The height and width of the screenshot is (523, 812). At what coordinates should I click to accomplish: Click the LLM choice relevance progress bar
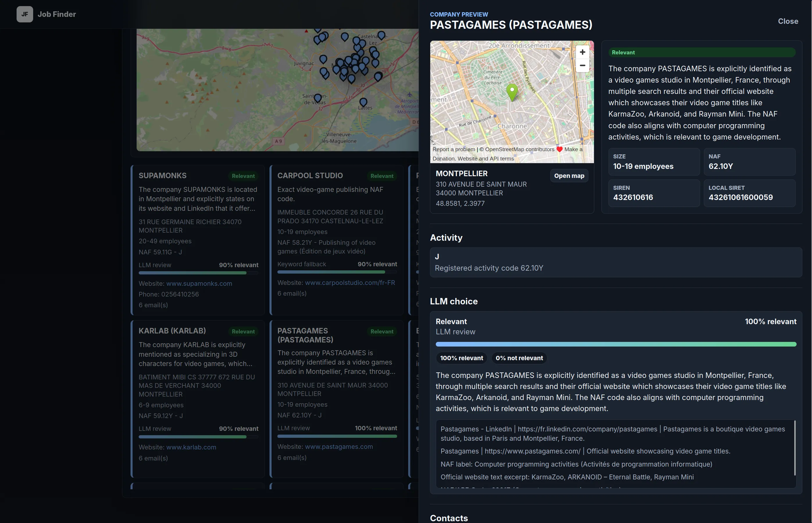click(616, 344)
